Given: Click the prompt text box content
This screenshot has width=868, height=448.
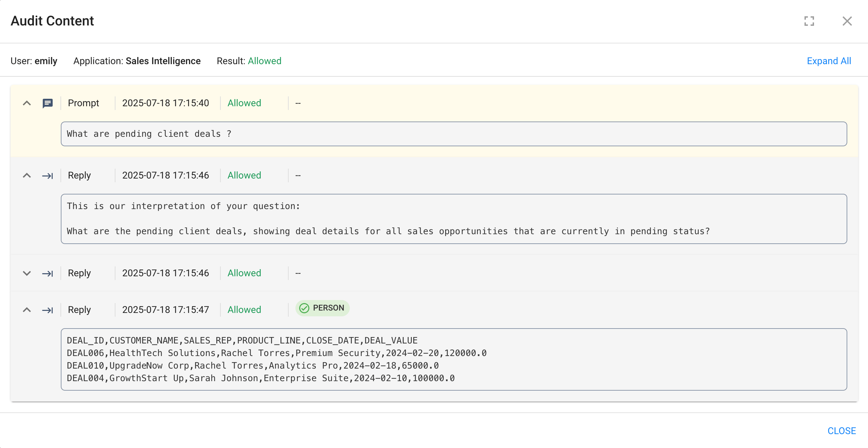Looking at the screenshot, I should click(453, 134).
